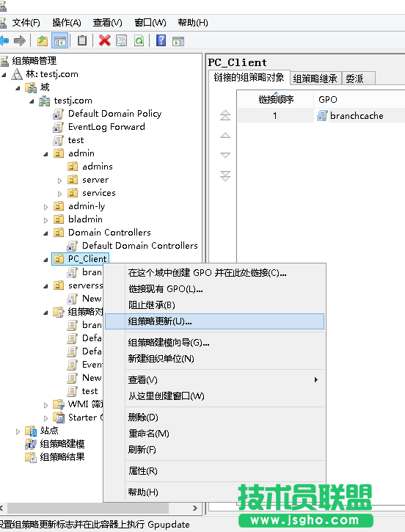Image resolution: width=405 pixels, height=532 pixels.
Task: Expand the services OU node
Action: 59,194
